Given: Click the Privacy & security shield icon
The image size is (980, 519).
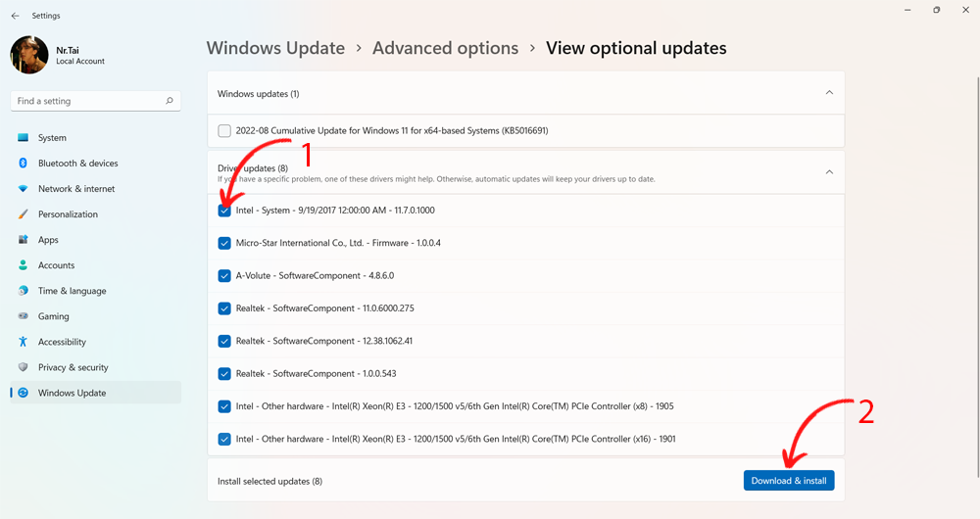Looking at the screenshot, I should [x=24, y=367].
